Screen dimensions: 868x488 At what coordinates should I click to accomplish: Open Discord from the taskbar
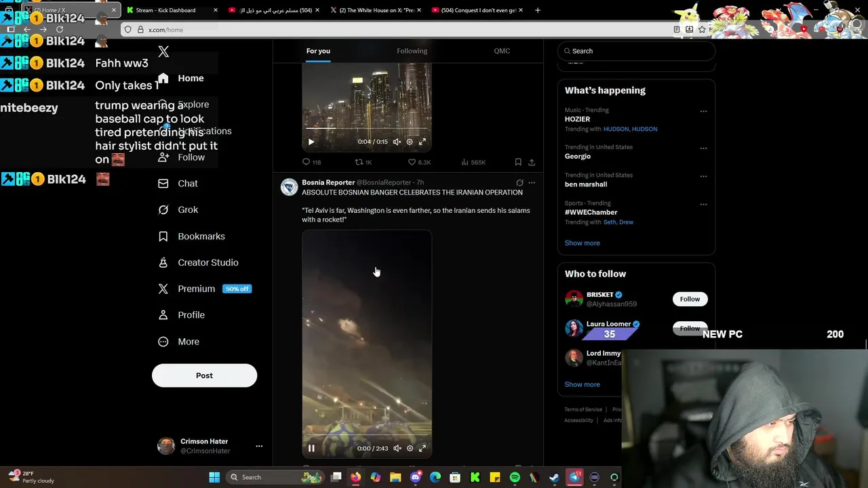416,477
